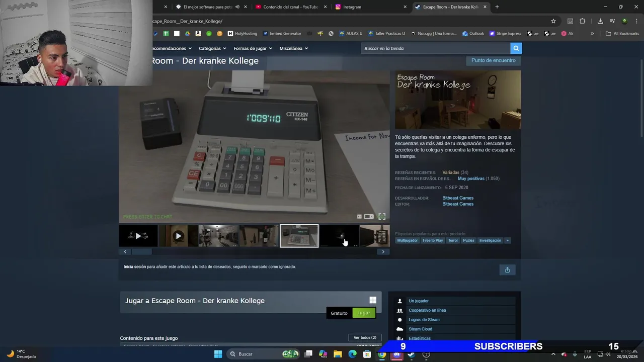Screen dimensions: 644x362
Task: Click the Investigación tag
Action: point(490,240)
